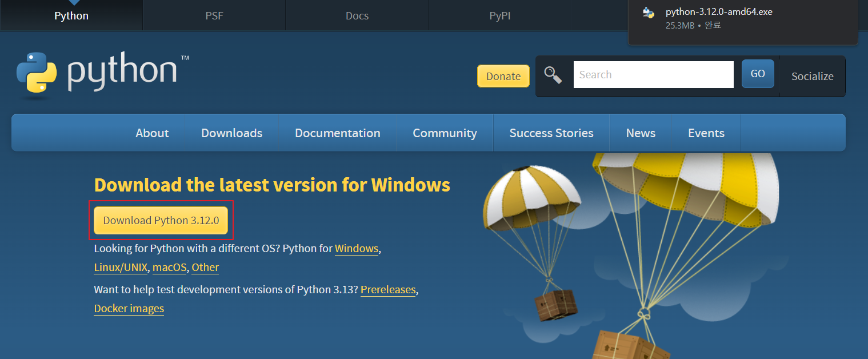Open the Success Stories menu
The image size is (868, 359).
click(551, 133)
